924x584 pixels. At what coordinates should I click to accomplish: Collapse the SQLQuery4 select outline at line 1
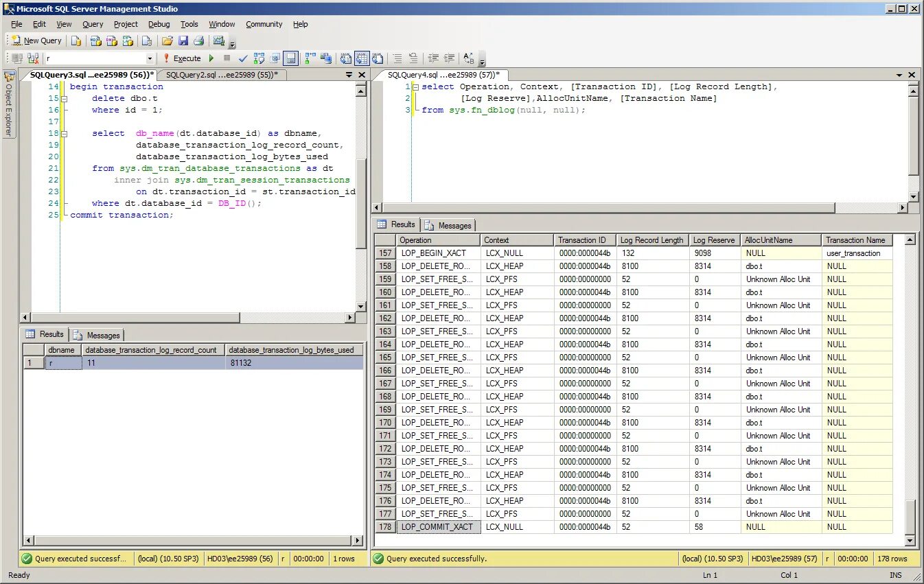pos(415,86)
